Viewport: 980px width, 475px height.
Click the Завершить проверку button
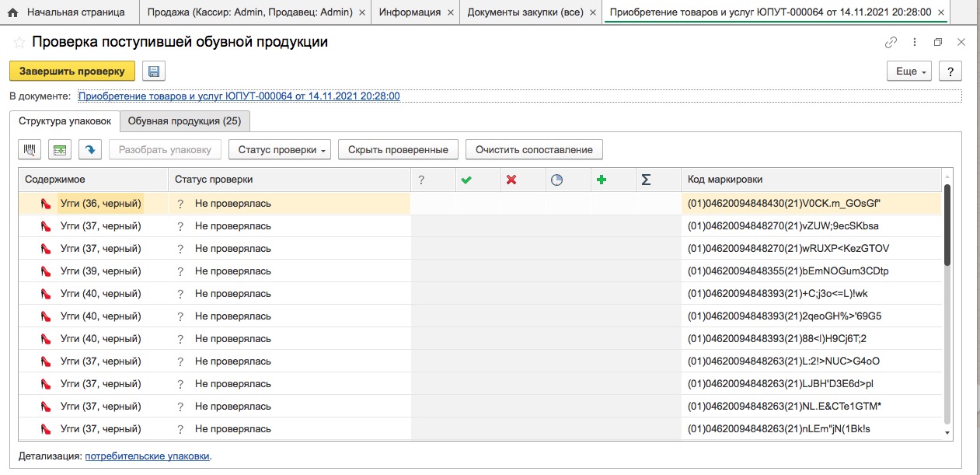tap(72, 71)
